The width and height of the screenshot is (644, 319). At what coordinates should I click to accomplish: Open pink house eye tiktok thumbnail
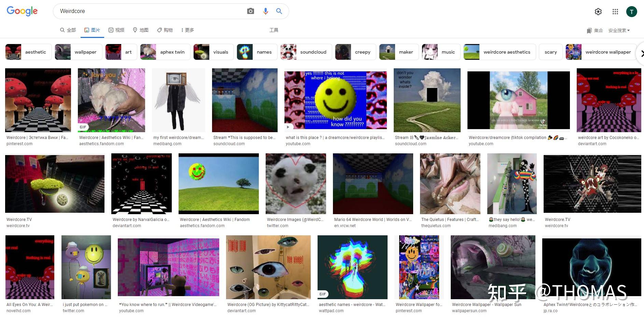518,100
